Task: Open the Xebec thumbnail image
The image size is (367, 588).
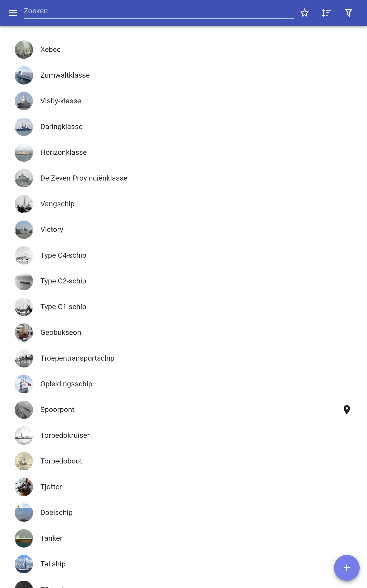Action: coord(24,50)
